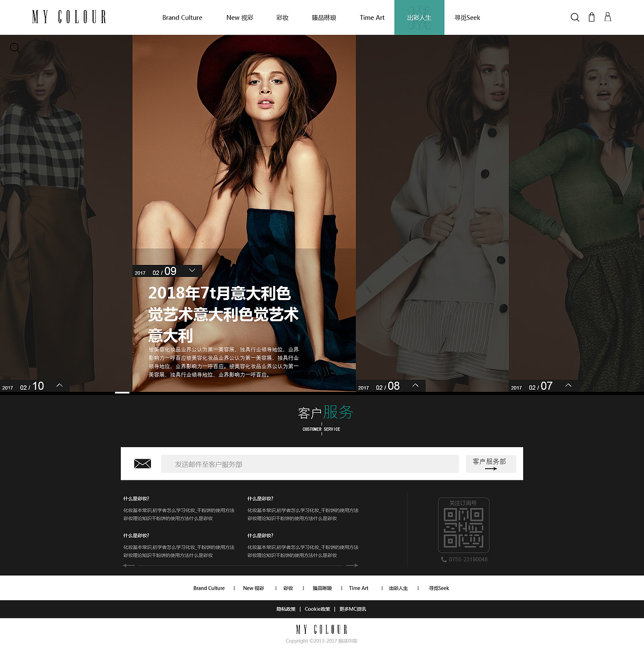Viewport: 644px width, 652px height.
Task: Open the New 视彩 menu
Action: [240, 18]
